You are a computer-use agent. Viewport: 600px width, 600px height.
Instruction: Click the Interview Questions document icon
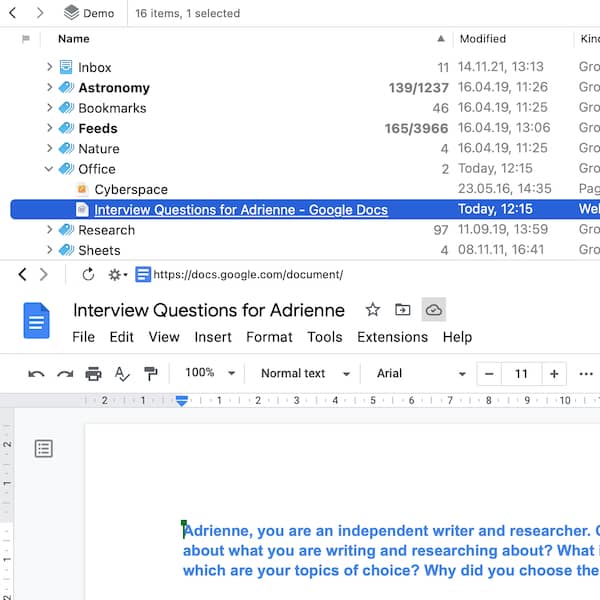pyautogui.click(x=82, y=209)
